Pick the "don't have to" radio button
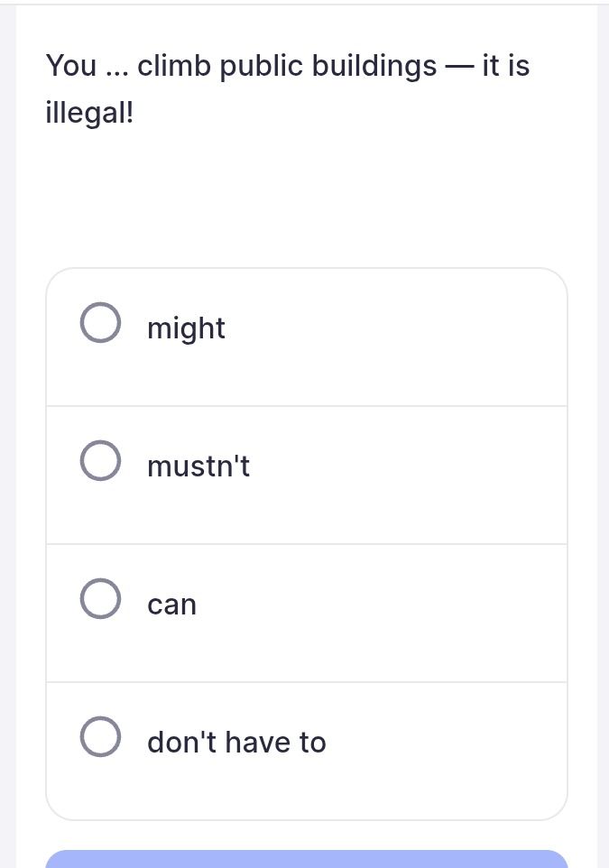Image resolution: width=609 pixels, height=868 pixels. (x=100, y=737)
